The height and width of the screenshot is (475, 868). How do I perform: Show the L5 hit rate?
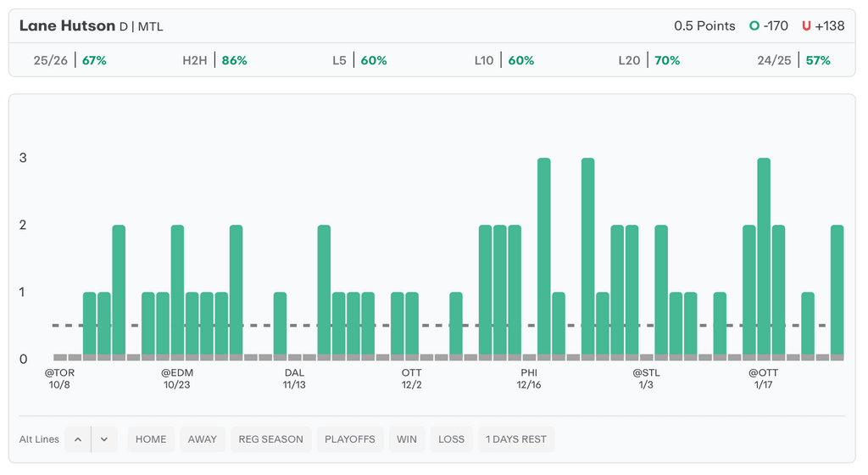[x=359, y=60]
